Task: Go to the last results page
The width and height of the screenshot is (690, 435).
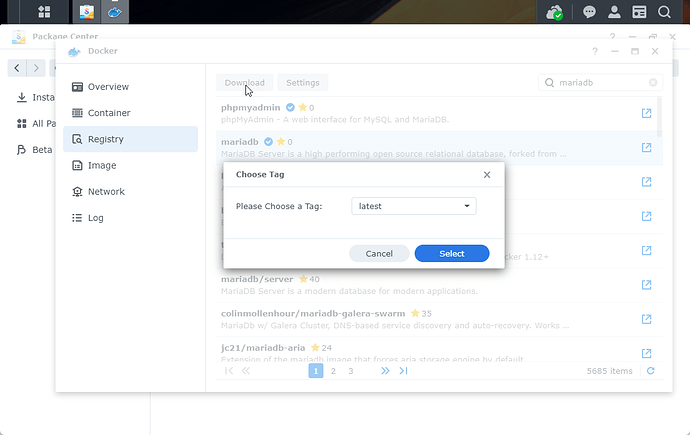Action: (404, 371)
